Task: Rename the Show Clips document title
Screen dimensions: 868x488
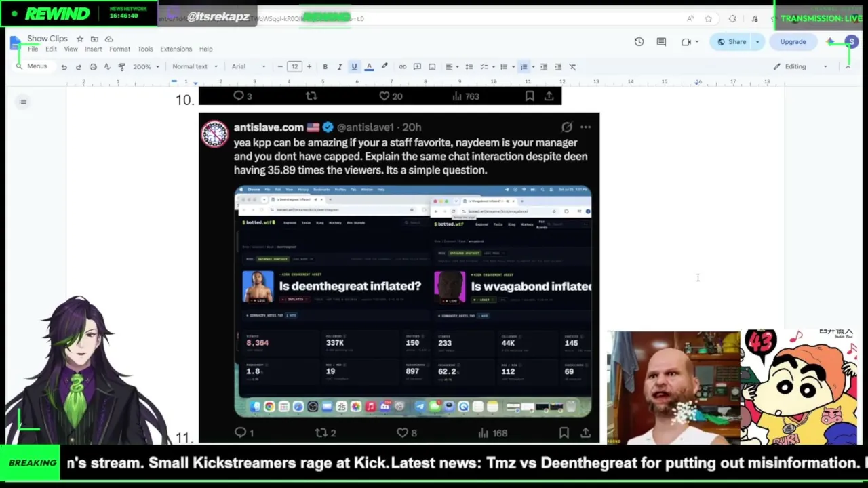Action: [47, 39]
